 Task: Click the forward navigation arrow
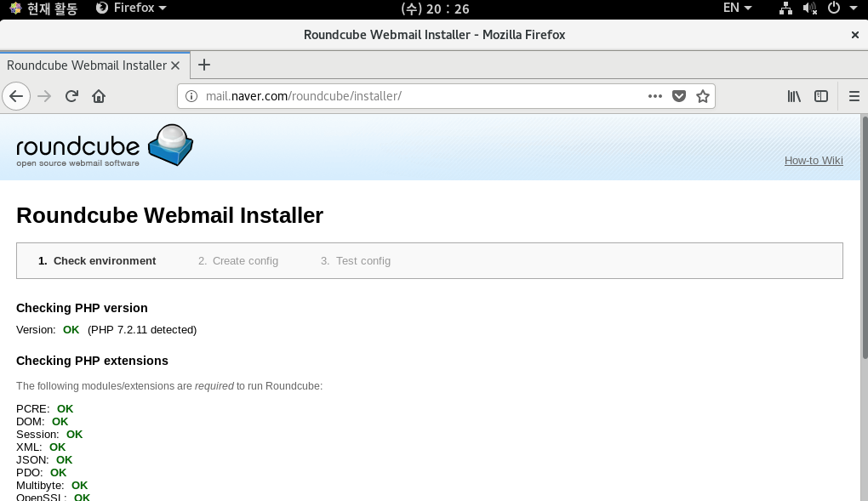44,96
